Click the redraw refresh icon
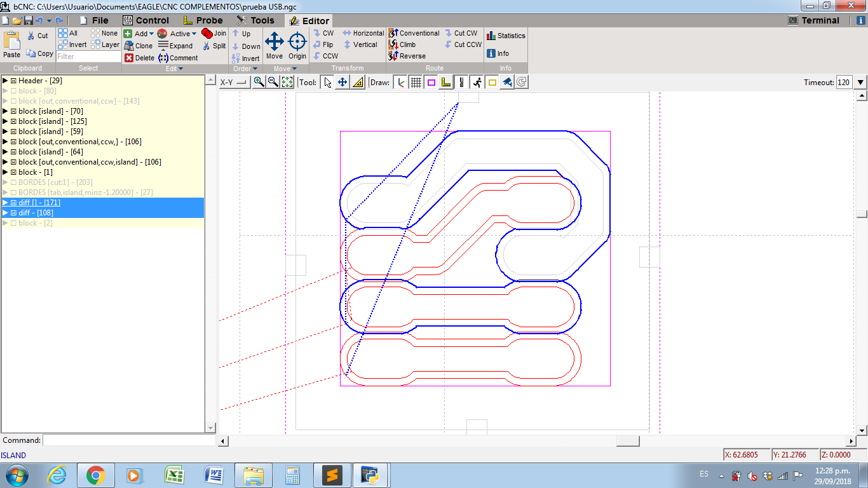The image size is (868, 488). [522, 82]
